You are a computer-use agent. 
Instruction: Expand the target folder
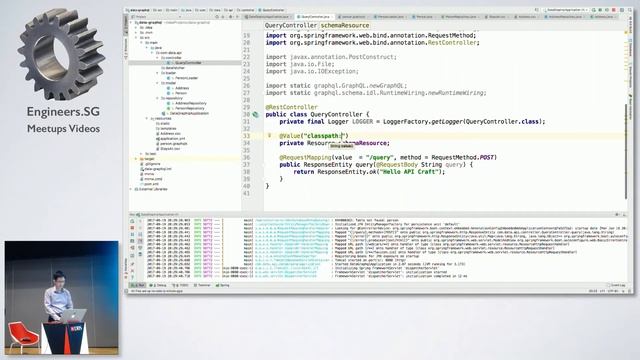click(136, 159)
